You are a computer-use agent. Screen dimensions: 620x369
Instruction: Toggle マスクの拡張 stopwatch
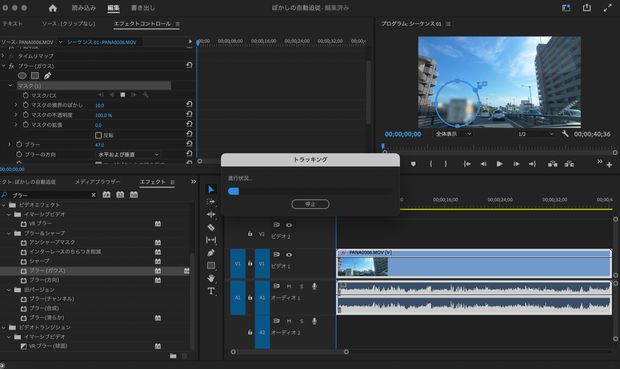click(26, 125)
